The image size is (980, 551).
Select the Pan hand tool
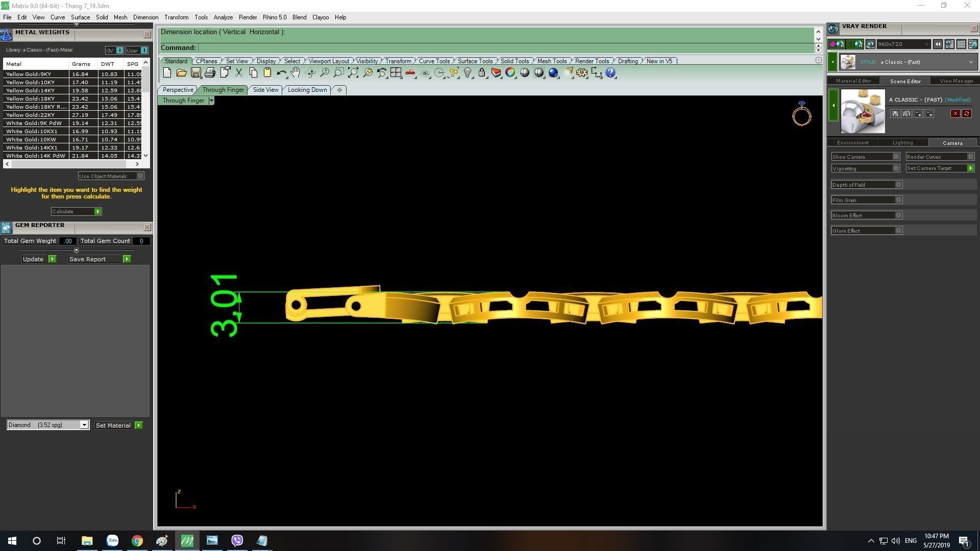[x=296, y=73]
